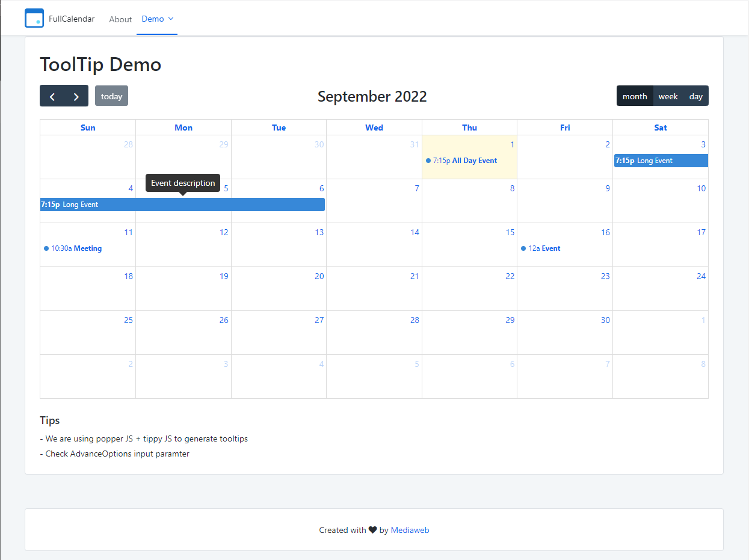Click the popper JS tippy JS tip line
Image resolution: width=749 pixels, height=560 pixels.
tap(144, 438)
